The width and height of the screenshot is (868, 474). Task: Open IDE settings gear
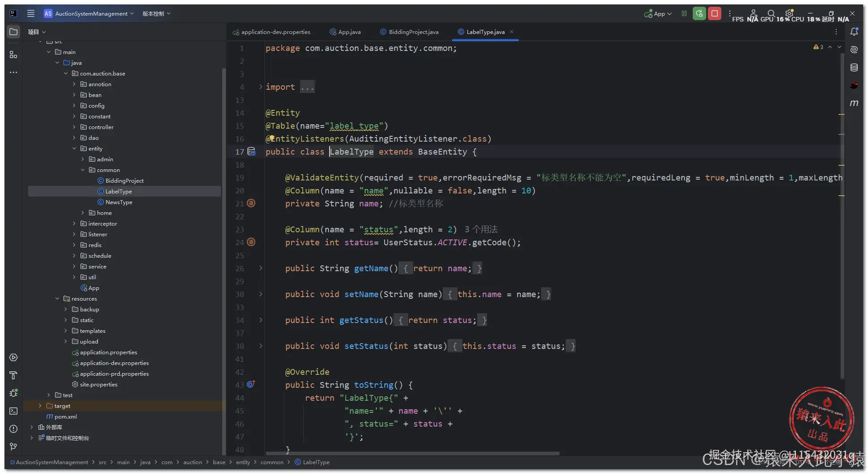pyautogui.click(x=789, y=13)
